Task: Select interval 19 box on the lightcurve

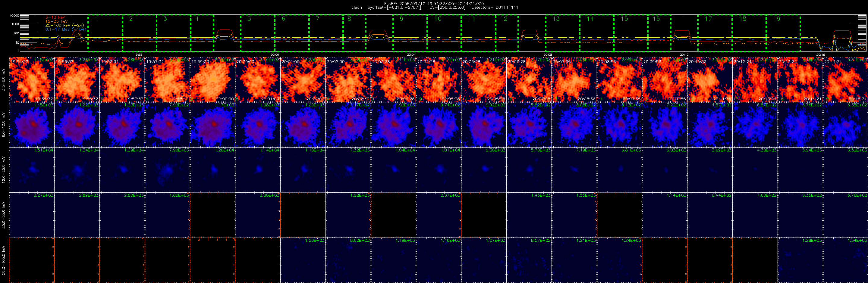Action: pyautogui.click(x=783, y=33)
